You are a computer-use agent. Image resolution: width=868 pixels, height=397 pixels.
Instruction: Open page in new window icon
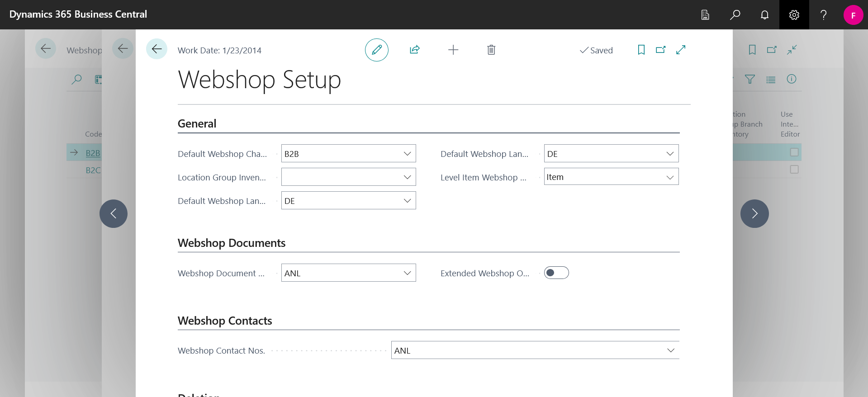tap(661, 50)
